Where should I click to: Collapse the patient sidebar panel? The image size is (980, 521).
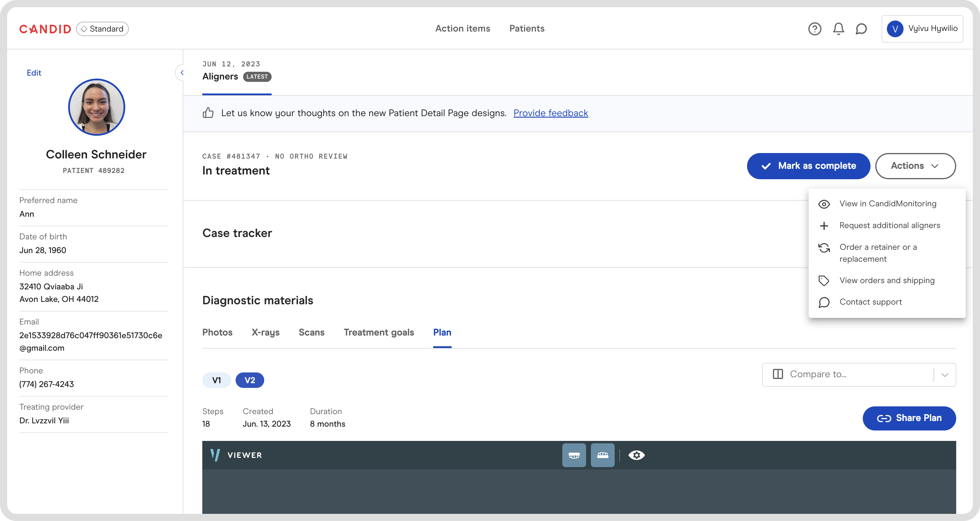(x=182, y=73)
